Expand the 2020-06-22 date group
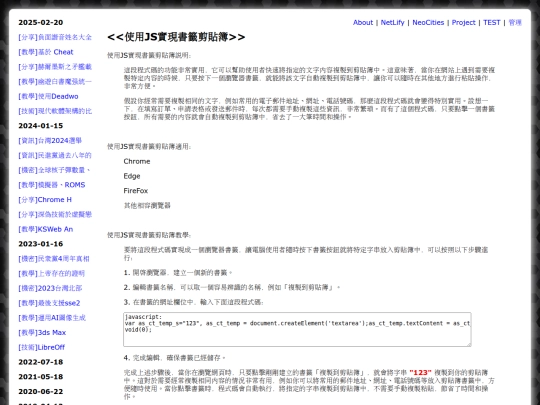 pyautogui.click(x=41, y=392)
